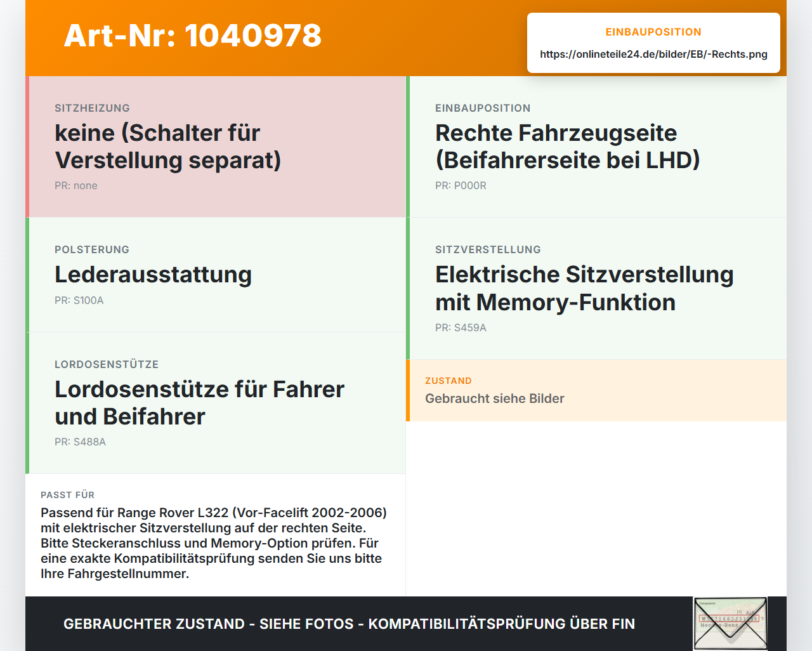Click the PR: none label
Viewport: 812px width, 651px height.
pos(76,185)
